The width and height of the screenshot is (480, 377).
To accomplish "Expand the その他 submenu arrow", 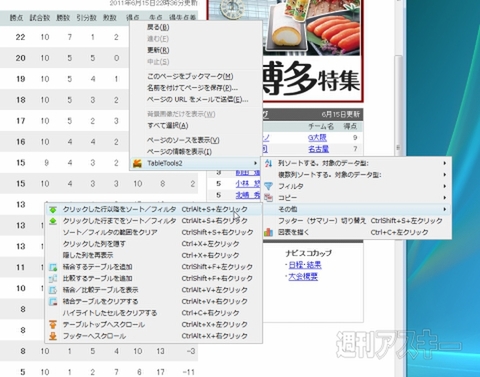I will click(x=445, y=209).
